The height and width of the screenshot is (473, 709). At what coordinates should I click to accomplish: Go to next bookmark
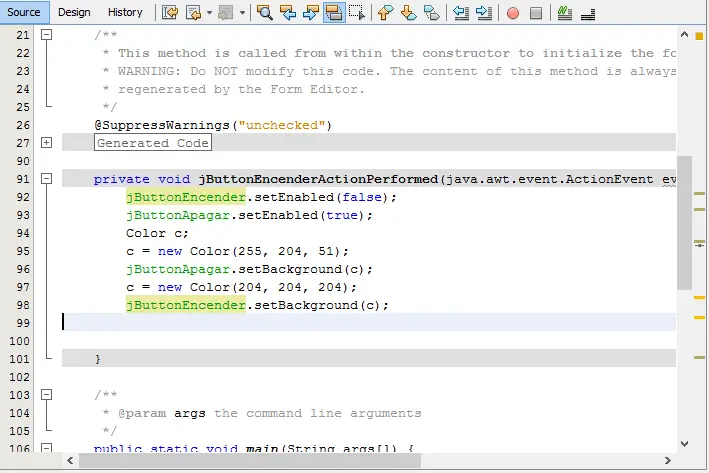pos(408,13)
